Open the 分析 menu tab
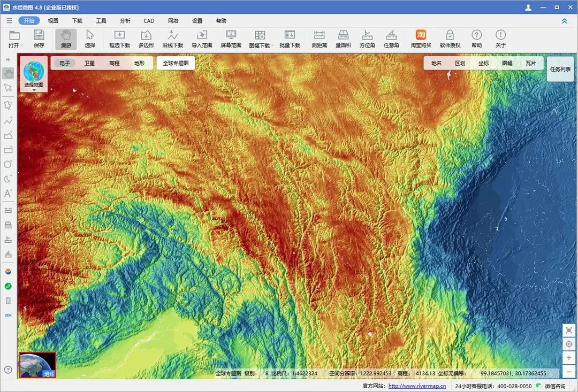The width and height of the screenshot is (578, 392). pyautogui.click(x=125, y=21)
